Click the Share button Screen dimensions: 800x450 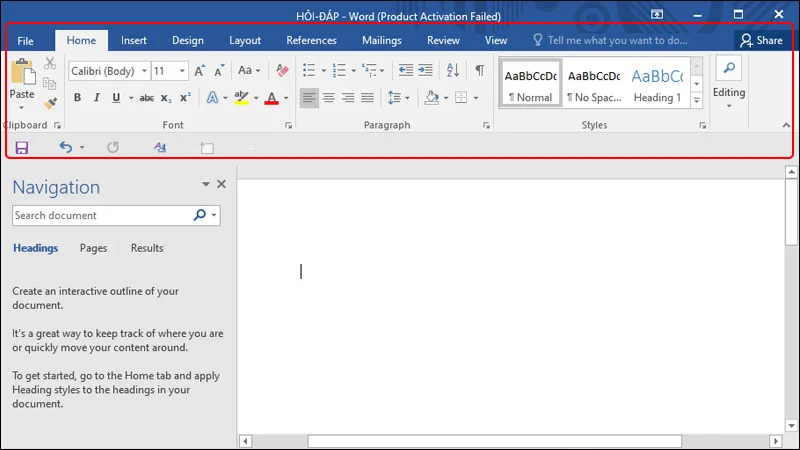point(760,41)
